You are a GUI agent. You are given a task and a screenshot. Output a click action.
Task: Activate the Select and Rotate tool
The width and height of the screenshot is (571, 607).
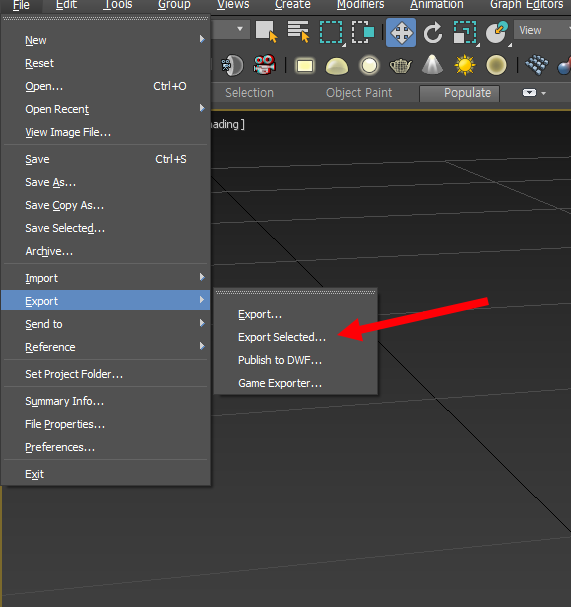[x=433, y=33]
